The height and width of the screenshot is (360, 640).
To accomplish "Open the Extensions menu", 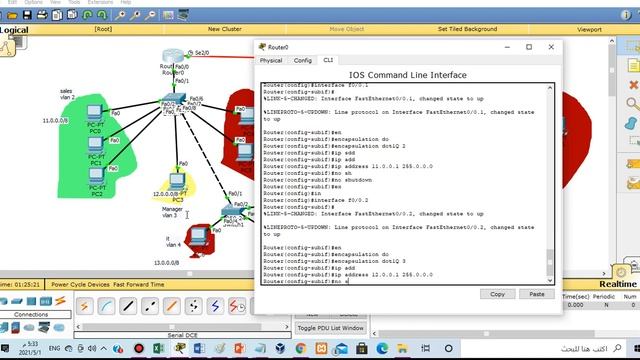I will tap(100, 2).
